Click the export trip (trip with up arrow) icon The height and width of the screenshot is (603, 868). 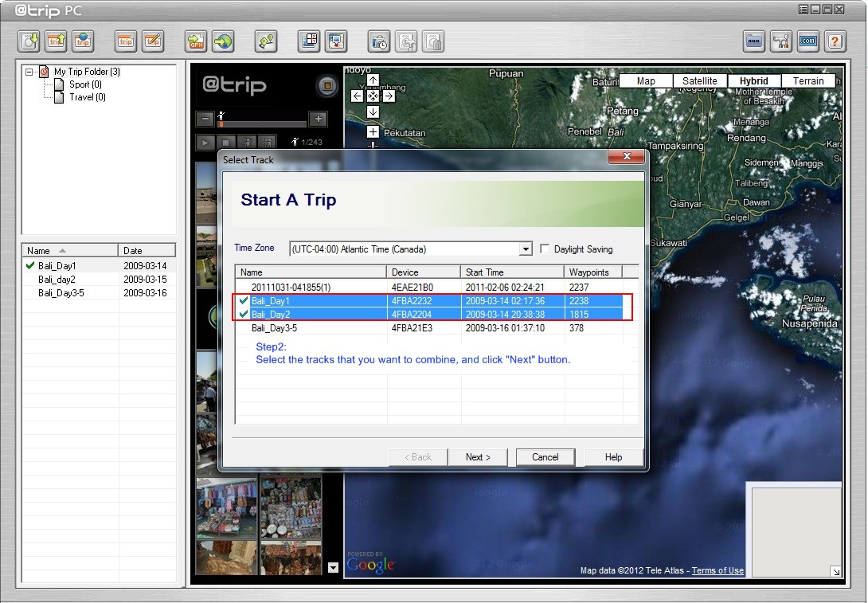[56, 41]
